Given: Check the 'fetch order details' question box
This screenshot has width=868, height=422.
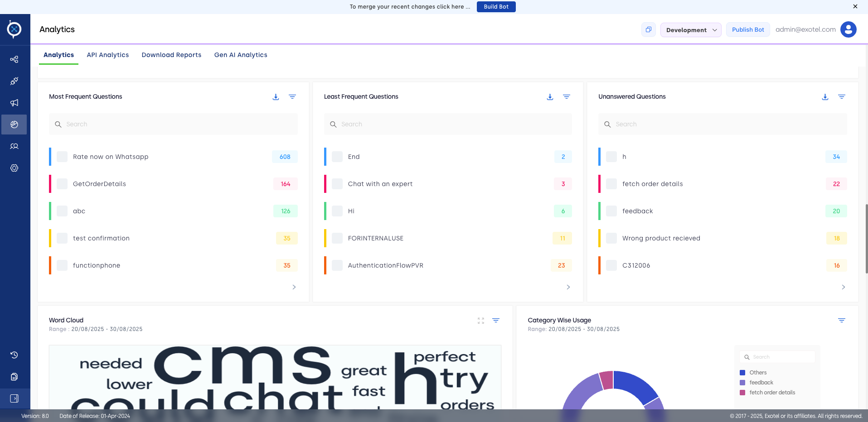Looking at the screenshot, I should [611, 184].
